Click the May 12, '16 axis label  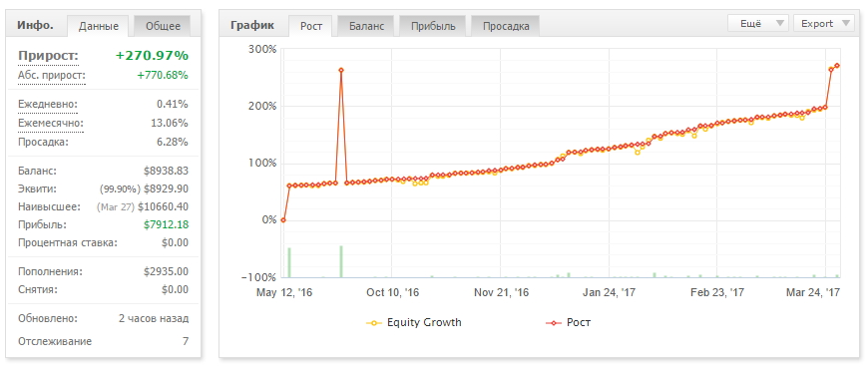(x=284, y=292)
